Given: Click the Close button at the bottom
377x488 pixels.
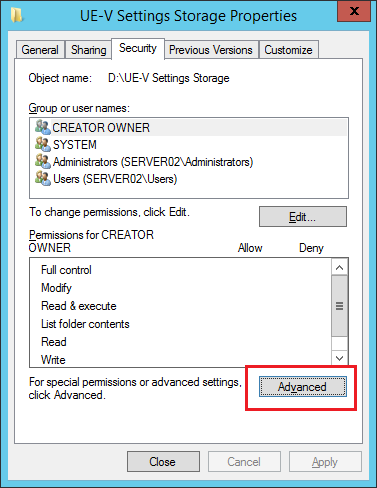Looking at the screenshot, I should pos(163,462).
